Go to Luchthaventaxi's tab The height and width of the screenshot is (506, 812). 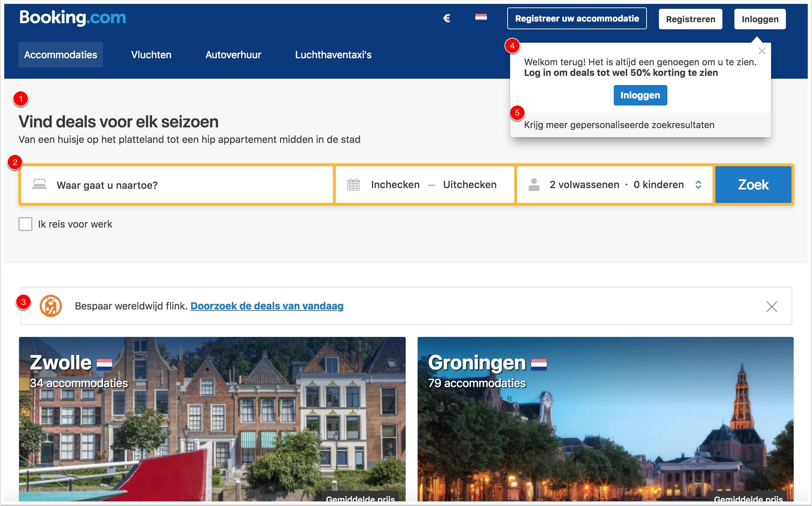pos(333,55)
